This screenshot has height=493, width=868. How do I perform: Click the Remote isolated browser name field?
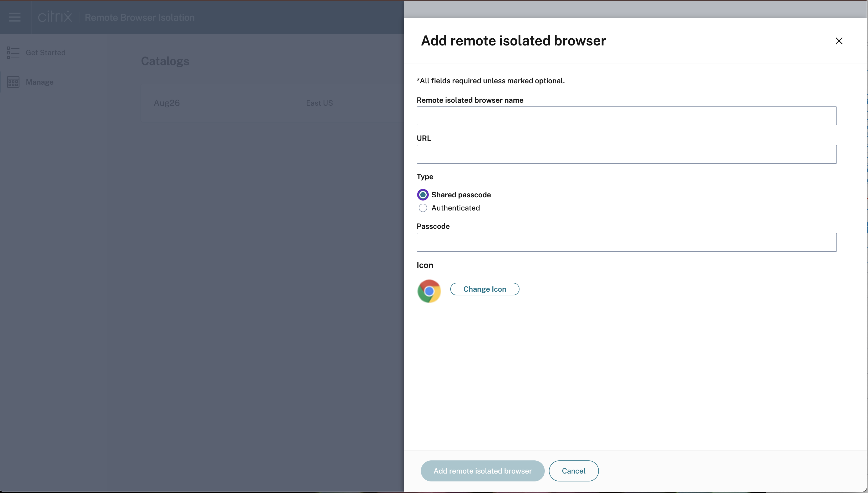click(x=626, y=116)
